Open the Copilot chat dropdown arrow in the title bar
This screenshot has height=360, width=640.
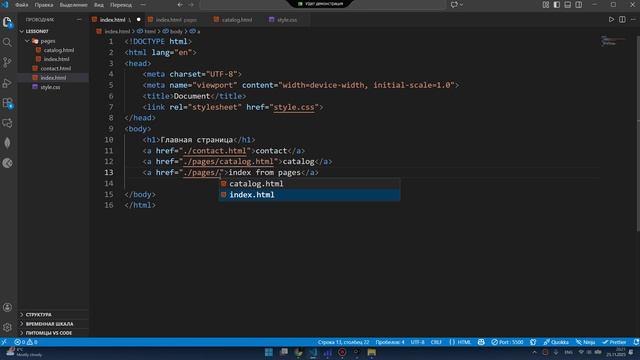(462, 5)
